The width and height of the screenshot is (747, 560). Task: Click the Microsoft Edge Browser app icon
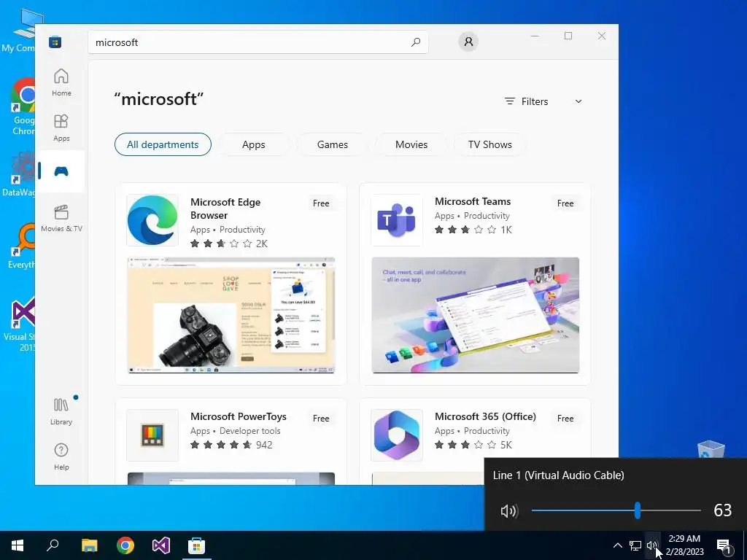pos(152,220)
